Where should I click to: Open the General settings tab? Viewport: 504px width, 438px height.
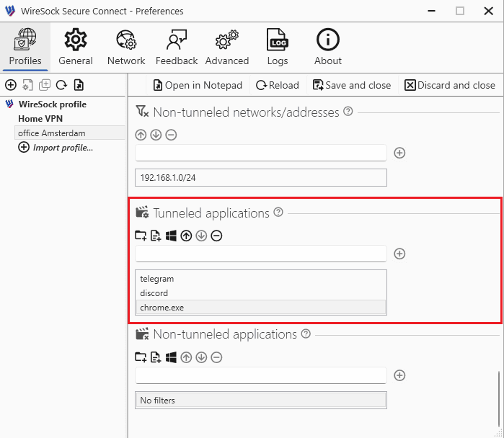(x=76, y=47)
